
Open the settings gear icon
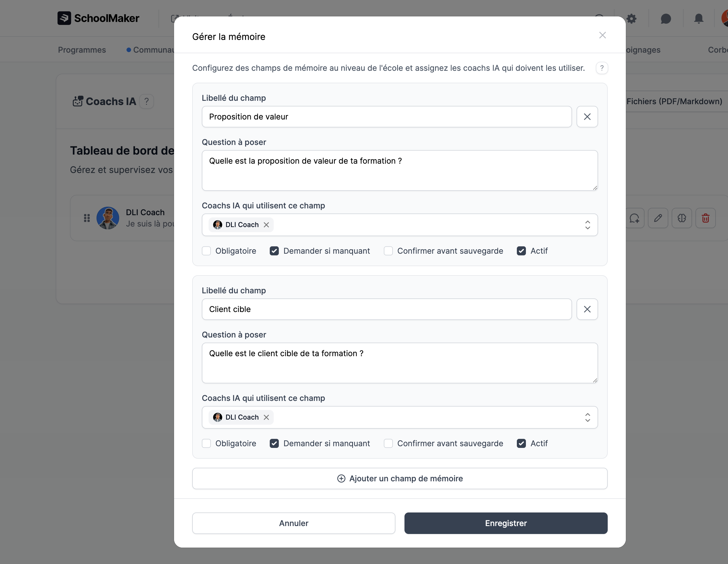click(631, 19)
